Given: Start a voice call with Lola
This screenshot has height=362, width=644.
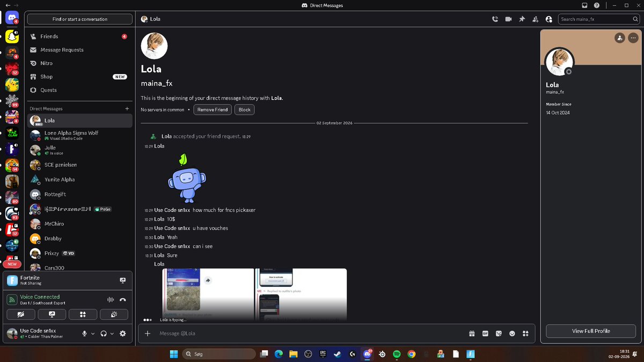Looking at the screenshot, I should [495, 19].
